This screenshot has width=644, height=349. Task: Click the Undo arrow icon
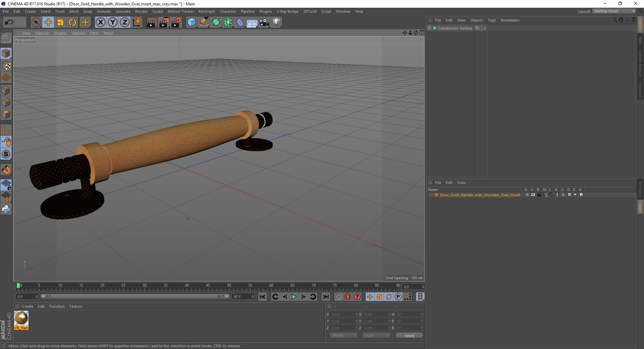click(9, 22)
